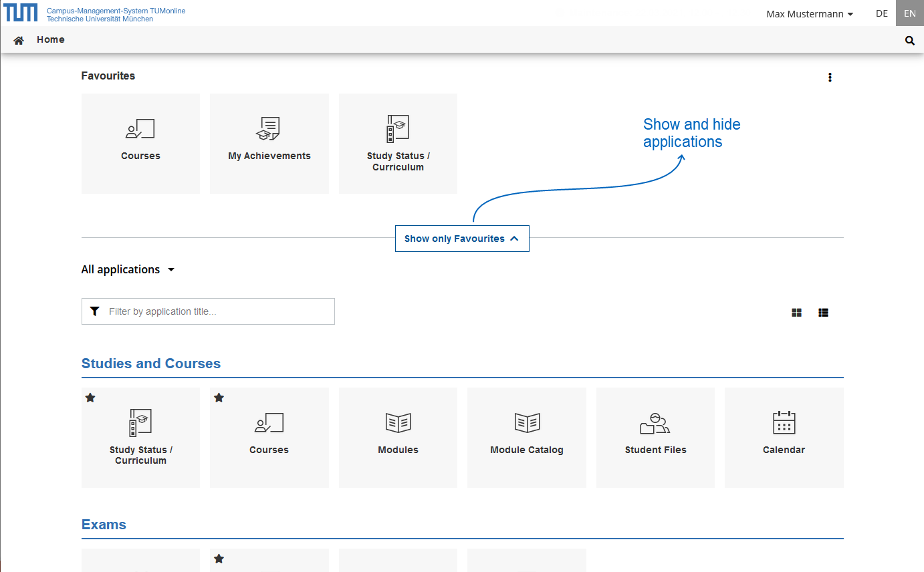
Task: Open the Favourites three-dot options menu
Action: (830, 77)
